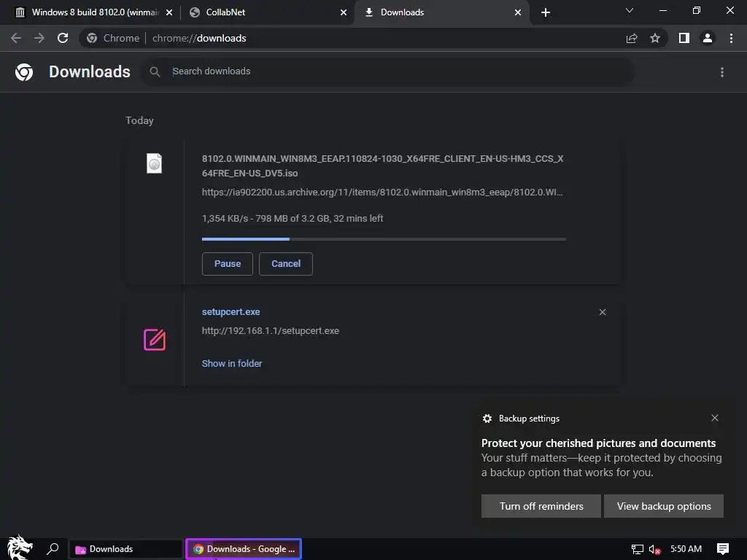This screenshot has height=560, width=747.
Task: Click the archive.org ISO source URL
Action: click(x=382, y=192)
